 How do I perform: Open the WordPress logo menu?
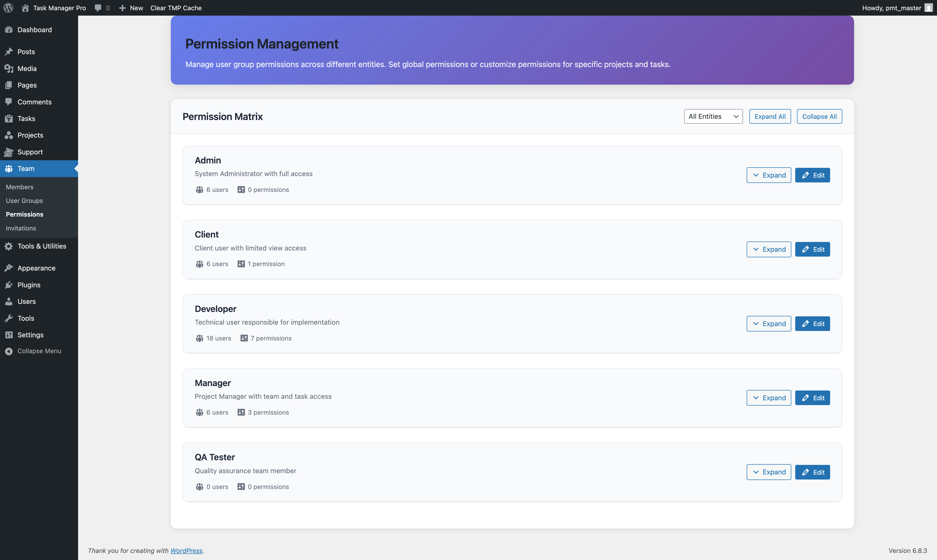[8, 8]
